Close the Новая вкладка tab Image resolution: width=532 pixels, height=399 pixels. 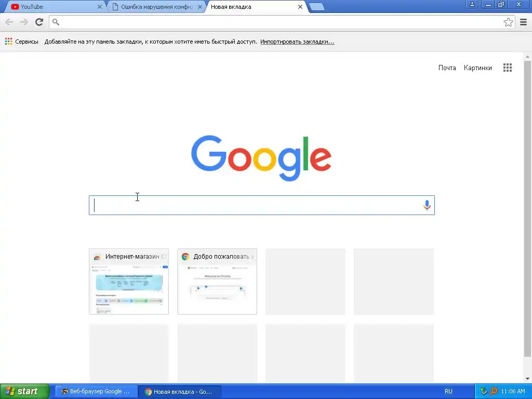point(300,7)
